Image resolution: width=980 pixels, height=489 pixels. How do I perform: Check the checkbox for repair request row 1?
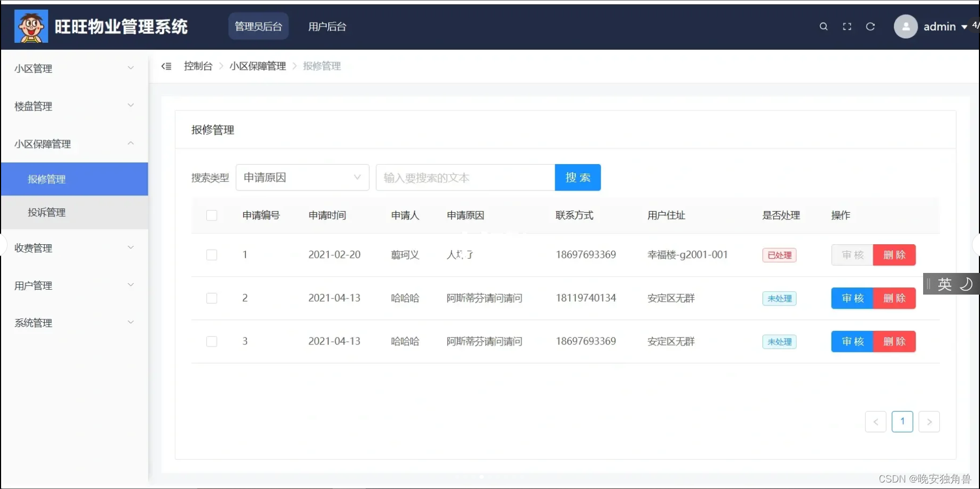(x=212, y=255)
